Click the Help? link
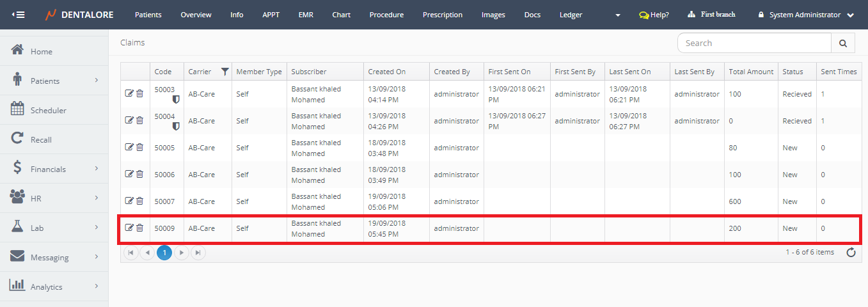This screenshot has width=868, height=307. (654, 15)
